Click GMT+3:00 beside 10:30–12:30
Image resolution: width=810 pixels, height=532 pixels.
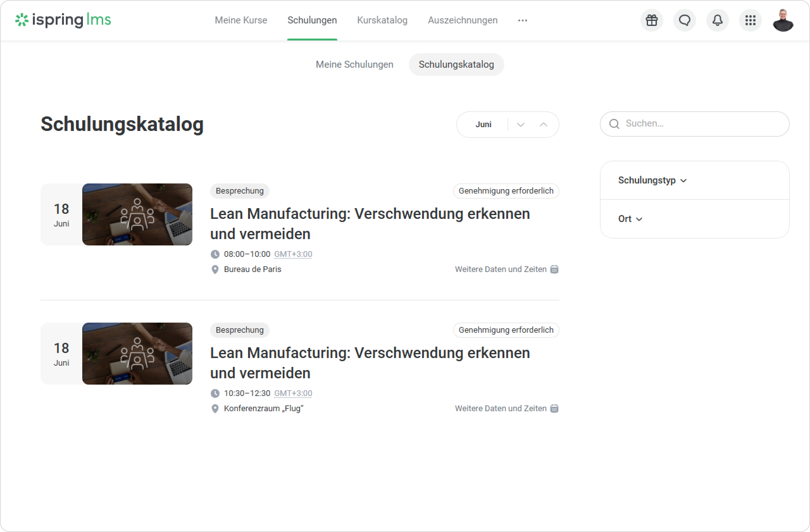[x=293, y=393]
